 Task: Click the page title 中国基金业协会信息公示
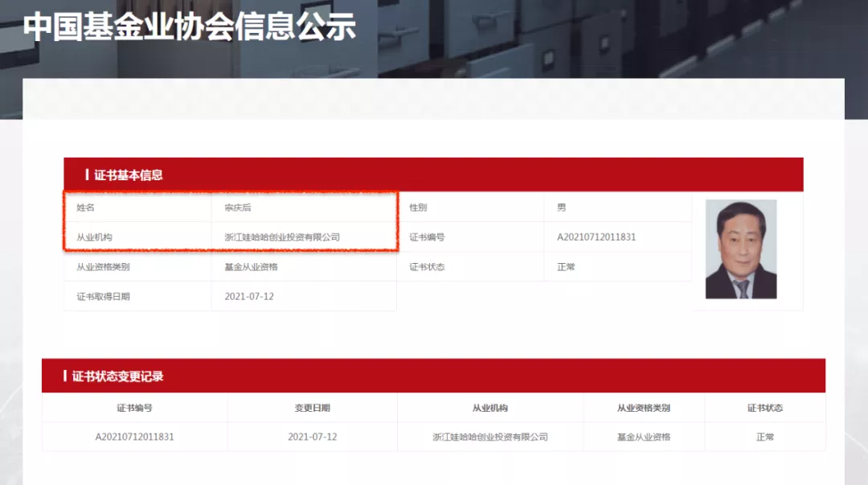point(190,28)
